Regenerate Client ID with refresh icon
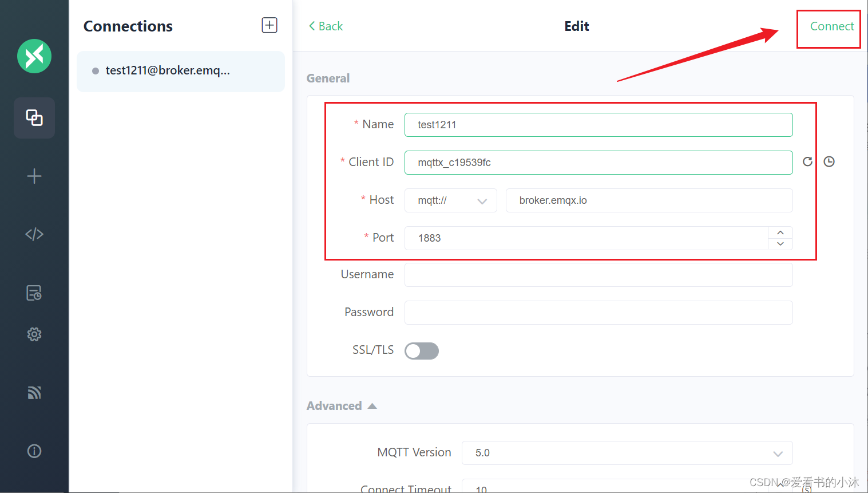This screenshot has width=868, height=493. [x=807, y=161]
